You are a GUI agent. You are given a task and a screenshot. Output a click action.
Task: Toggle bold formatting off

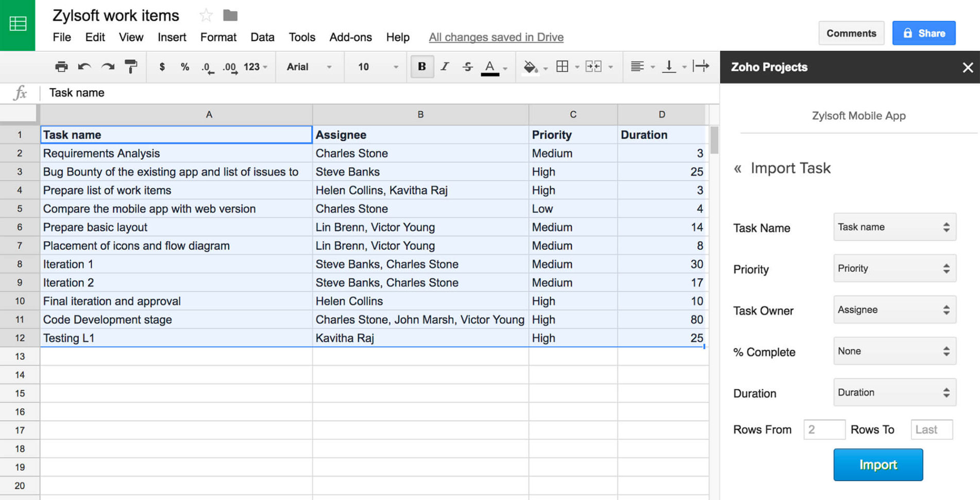pyautogui.click(x=421, y=66)
